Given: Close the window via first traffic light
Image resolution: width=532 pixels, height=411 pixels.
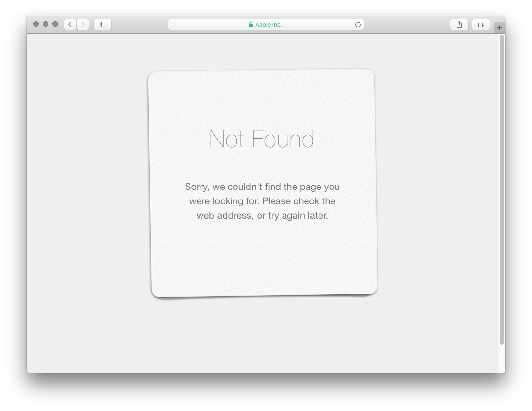Looking at the screenshot, I should click(x=36, y=24).
